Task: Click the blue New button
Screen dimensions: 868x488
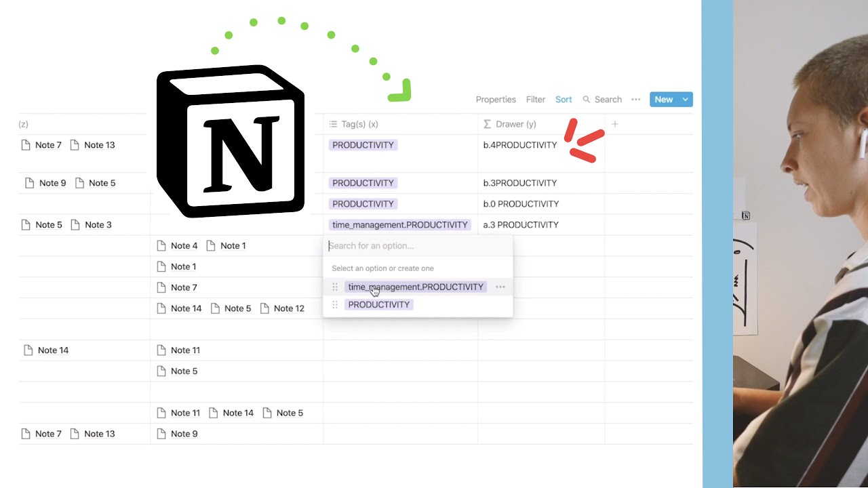Action: click(664, 99)
